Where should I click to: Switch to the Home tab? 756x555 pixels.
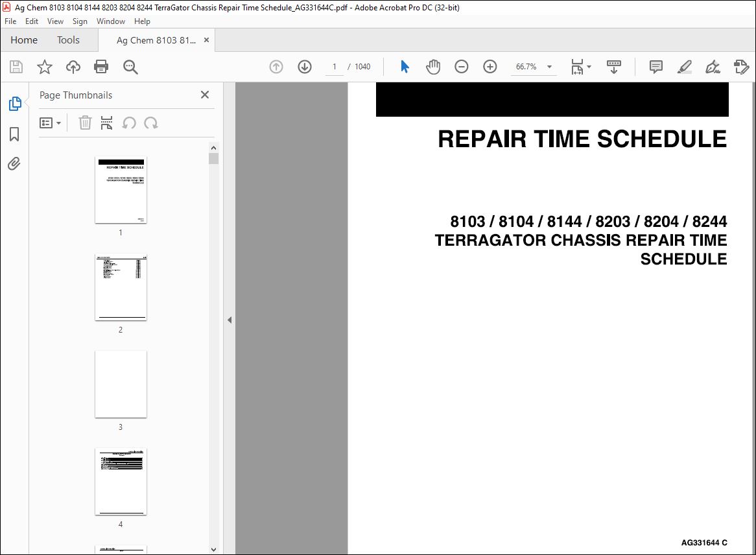pyautogui.click(x=24, y=40)
